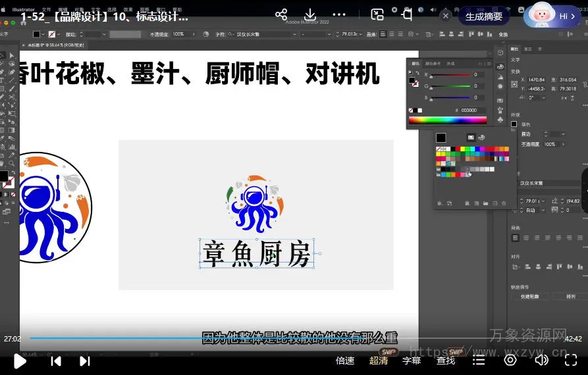
Task: Click the rainbow color spectrum bar
Action: click(x=447, y=120)
